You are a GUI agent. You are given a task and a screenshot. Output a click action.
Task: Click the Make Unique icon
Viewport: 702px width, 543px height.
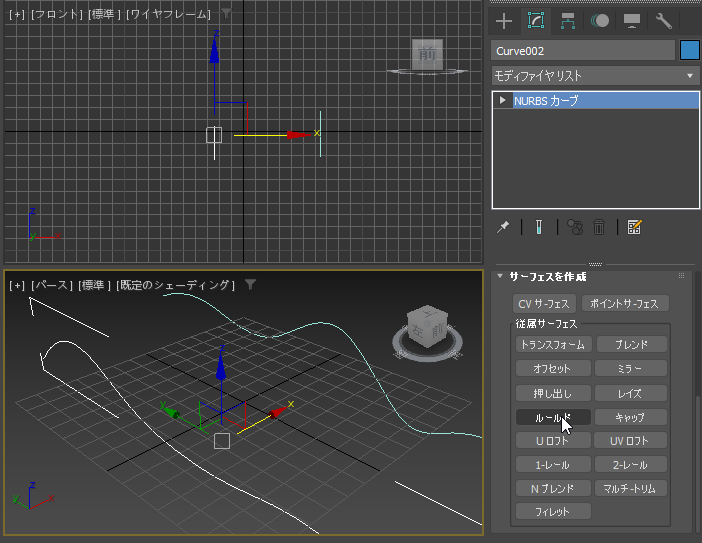pos(575,227)
